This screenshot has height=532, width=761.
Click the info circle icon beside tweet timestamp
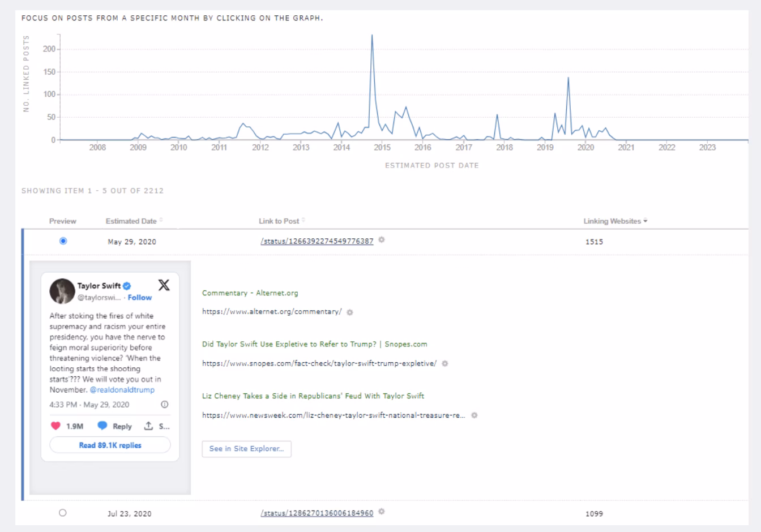165,405
